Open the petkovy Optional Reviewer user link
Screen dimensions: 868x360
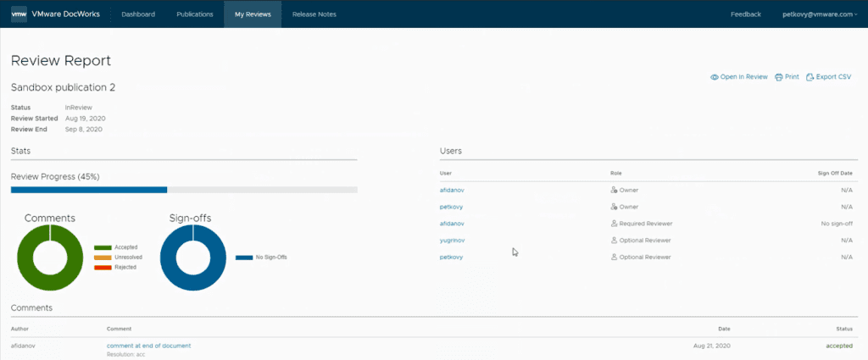451,258
